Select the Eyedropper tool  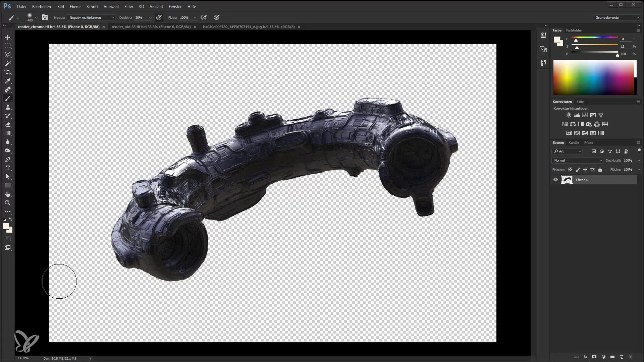(x=7, y=80)
